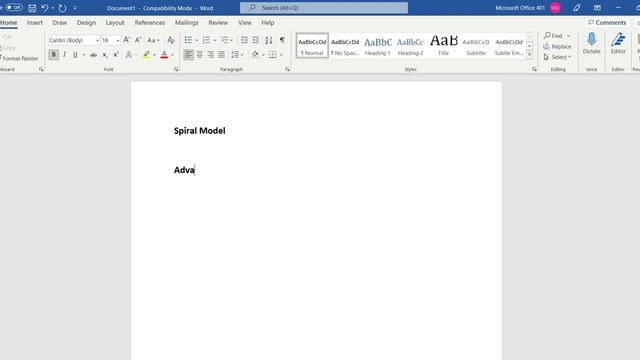The image size is (640, 360).
Task: Toggle Bold formatting
Action: pos(53,55)
